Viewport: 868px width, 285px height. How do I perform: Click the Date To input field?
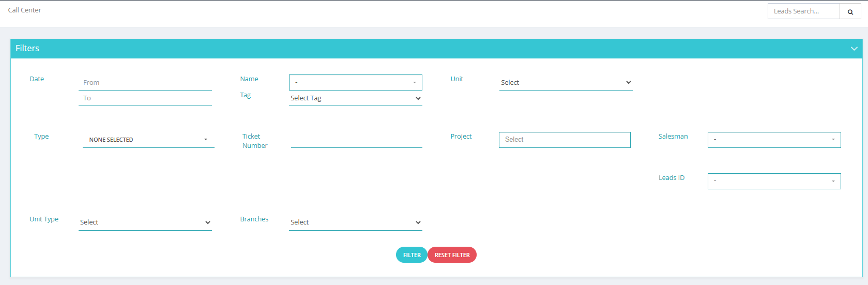click(145, 98)
